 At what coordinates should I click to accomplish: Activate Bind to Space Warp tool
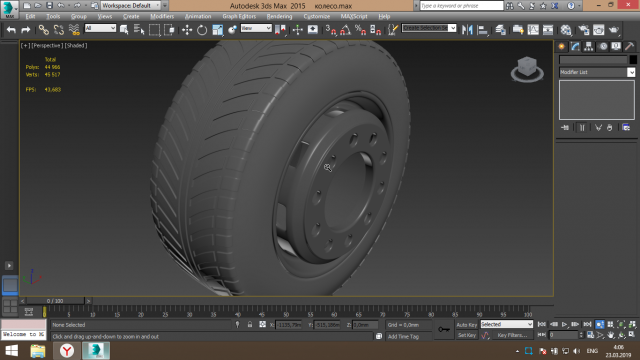point(74,30)
